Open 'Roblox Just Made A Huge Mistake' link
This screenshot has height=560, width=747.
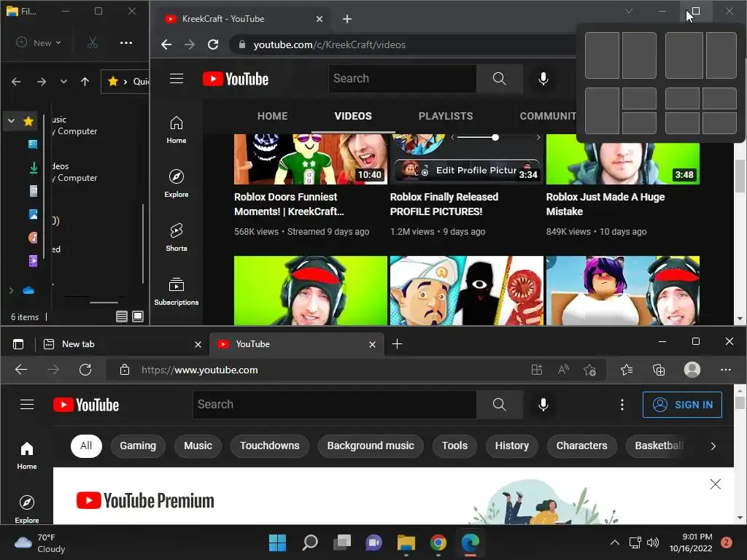[605, 204]
